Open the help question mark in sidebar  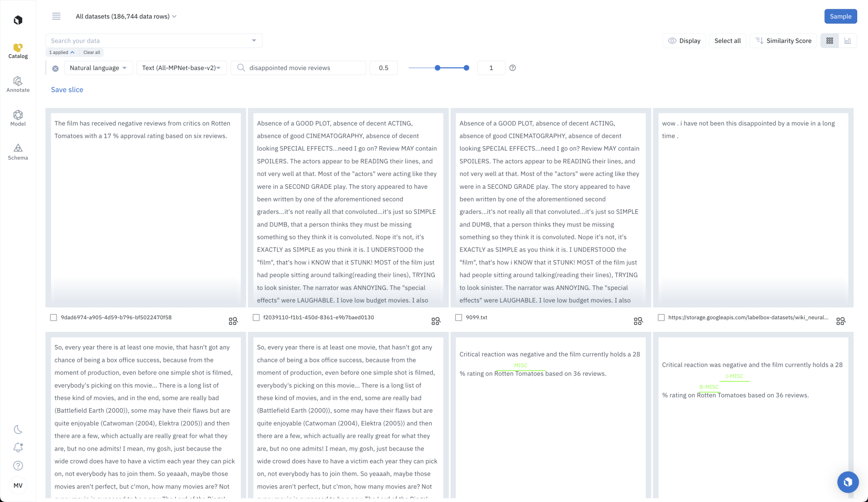18,466
